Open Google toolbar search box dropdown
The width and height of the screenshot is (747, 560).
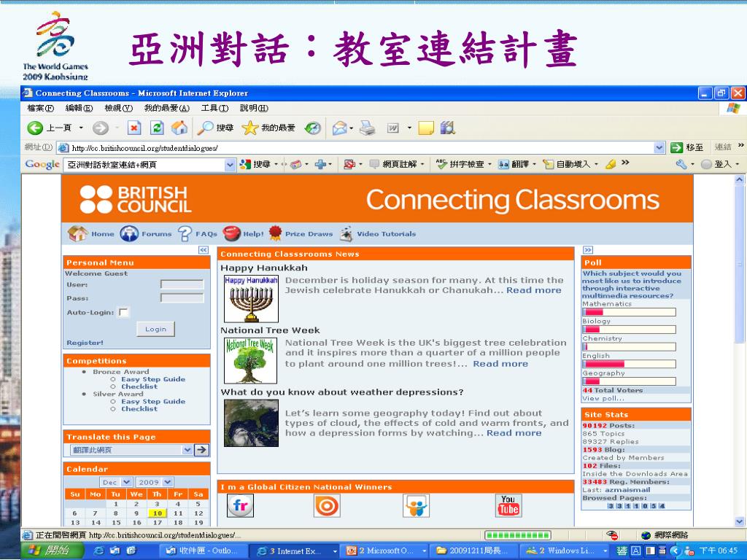[230, 165]
